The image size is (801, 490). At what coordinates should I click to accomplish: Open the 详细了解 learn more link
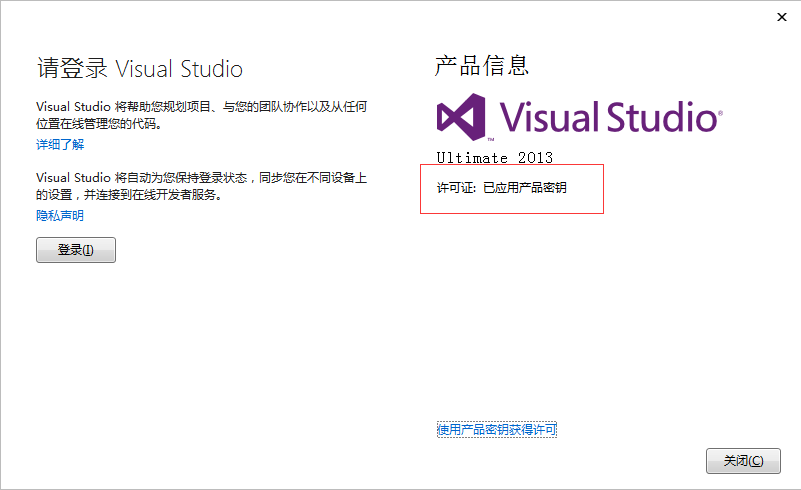(x=60, y=145)
